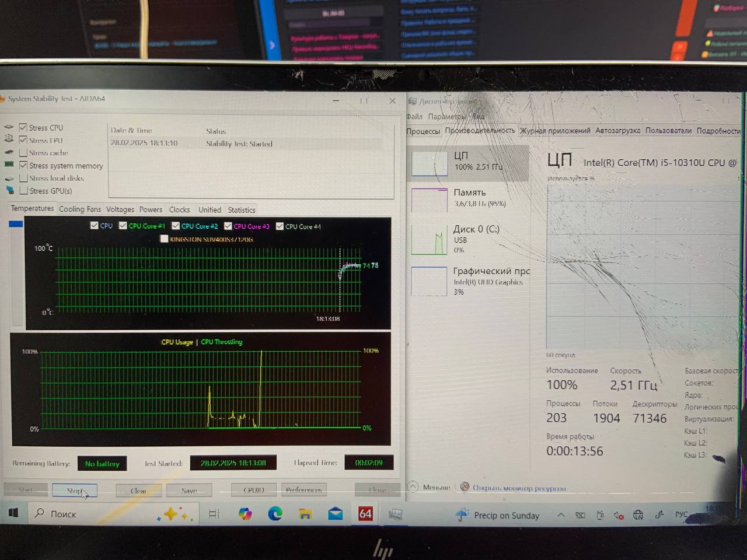Collapse Task Manager with the Меньше chevron
747x560 pixels.
[413, 487]
